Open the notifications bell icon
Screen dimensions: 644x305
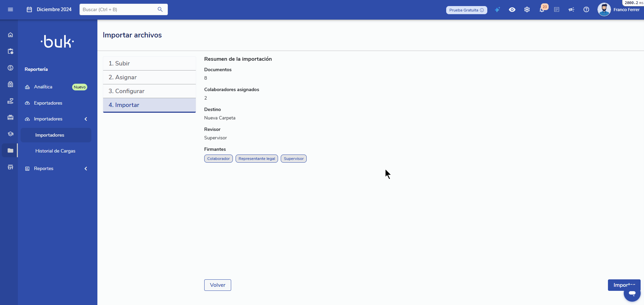coord(542,10)
